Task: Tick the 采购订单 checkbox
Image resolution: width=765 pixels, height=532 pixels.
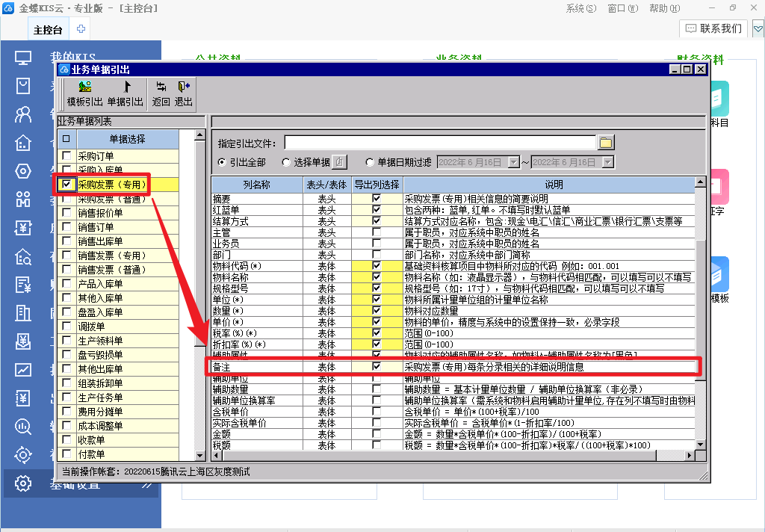Action: [x=66, y=155]
